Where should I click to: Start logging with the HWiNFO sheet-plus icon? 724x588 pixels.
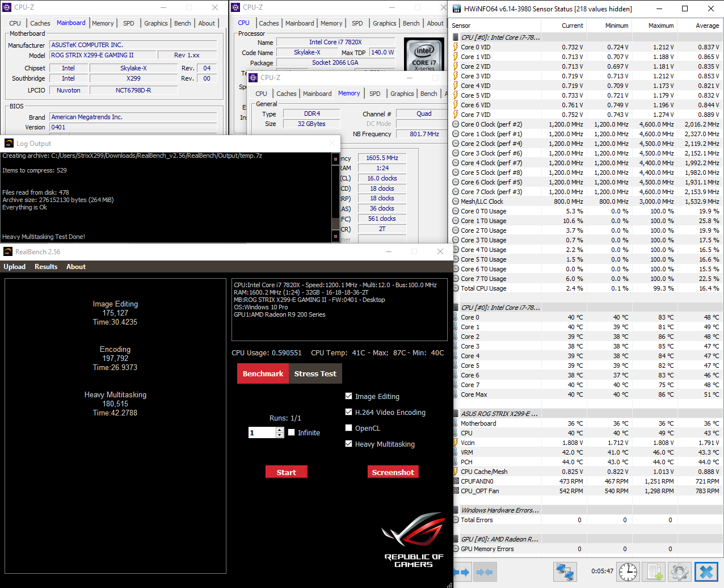pos(654,572)
